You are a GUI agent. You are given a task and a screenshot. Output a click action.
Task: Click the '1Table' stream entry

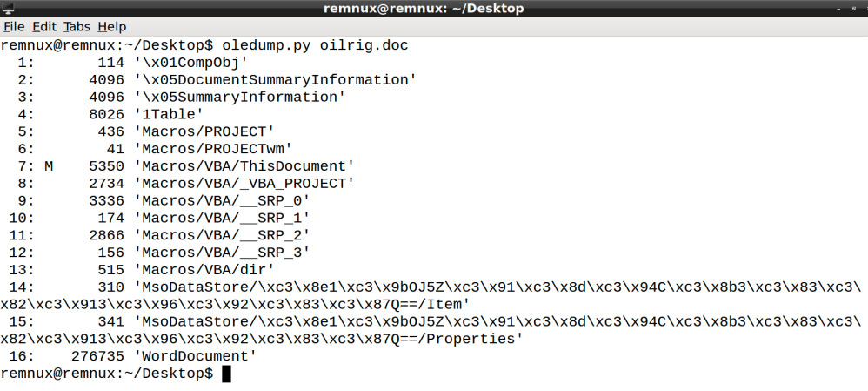coord(169,113)
